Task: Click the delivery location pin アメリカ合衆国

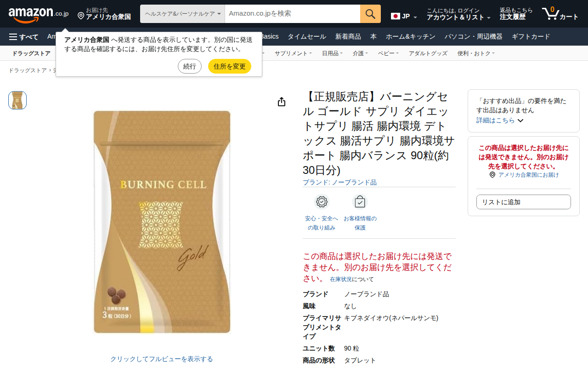Action: coord(104,14)
